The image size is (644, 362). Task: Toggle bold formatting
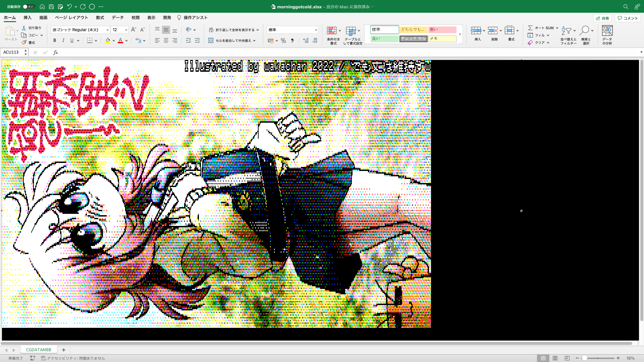55,41
